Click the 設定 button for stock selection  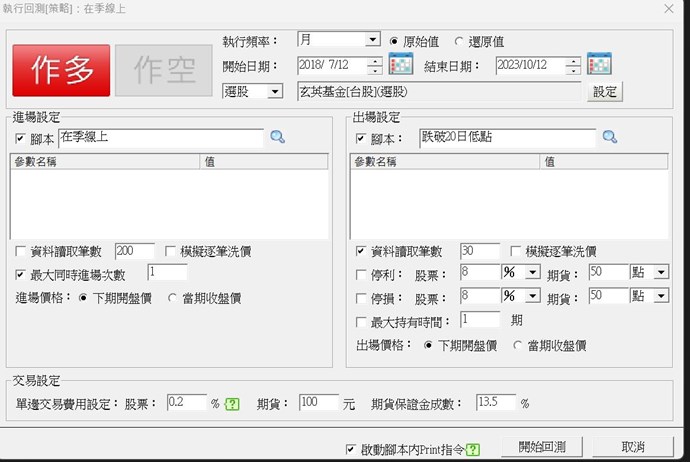(x=605, y=92)
